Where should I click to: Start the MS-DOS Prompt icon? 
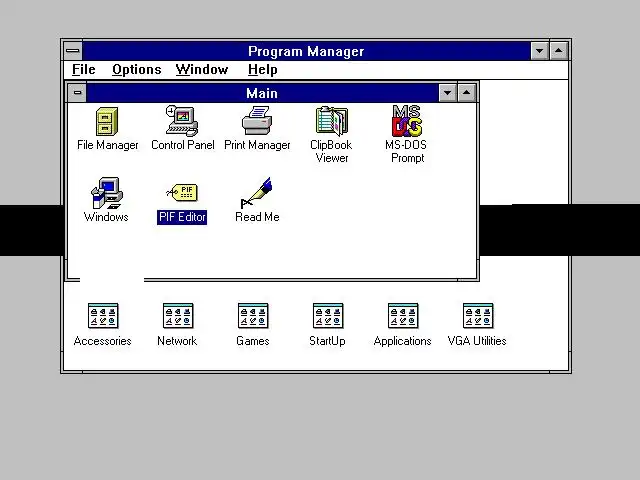pyautogui.click(x=407, y=121)
